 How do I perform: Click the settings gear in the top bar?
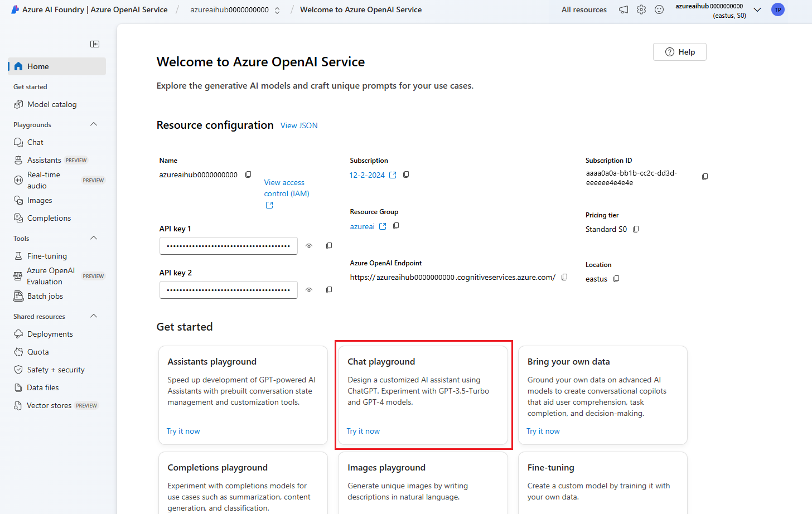(641, 9)
